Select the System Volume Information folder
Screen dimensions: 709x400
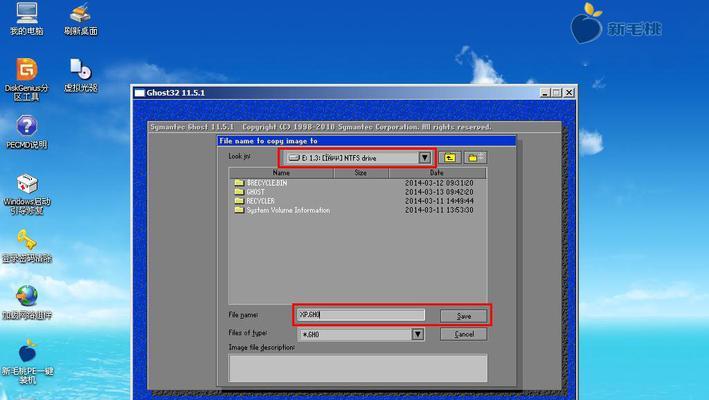(282, 210)
